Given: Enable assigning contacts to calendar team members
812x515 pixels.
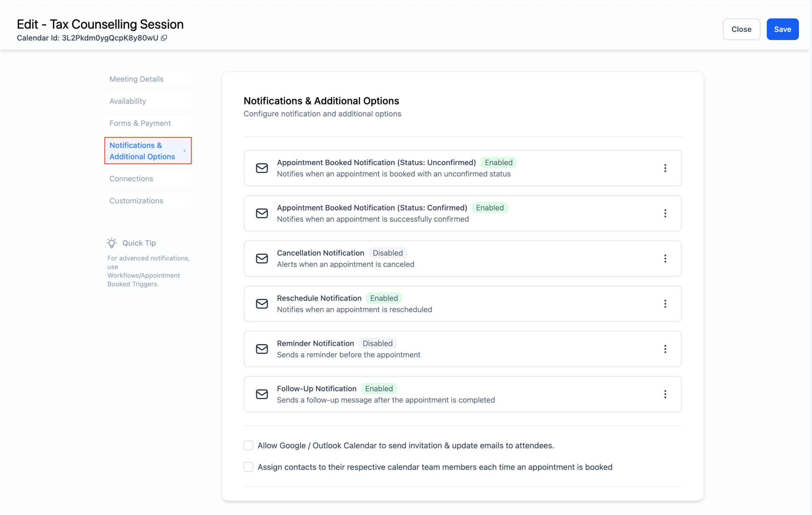Looking at the screenshot, I should [x=248, y=466].
